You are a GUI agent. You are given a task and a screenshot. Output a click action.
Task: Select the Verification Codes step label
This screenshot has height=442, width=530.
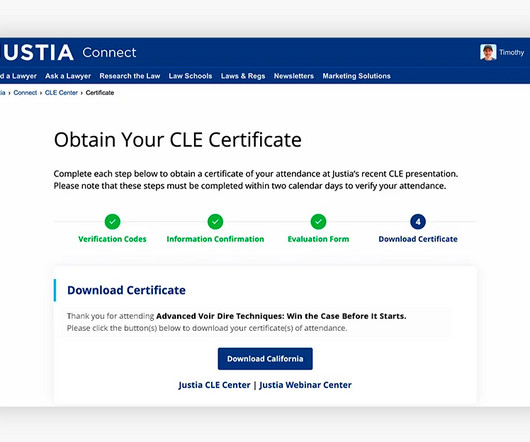[112, 239]
